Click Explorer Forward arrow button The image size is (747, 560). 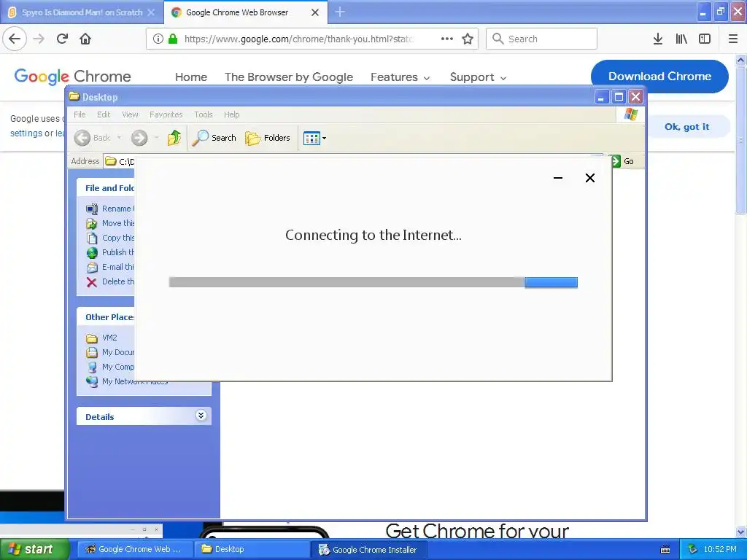[139, 138]
